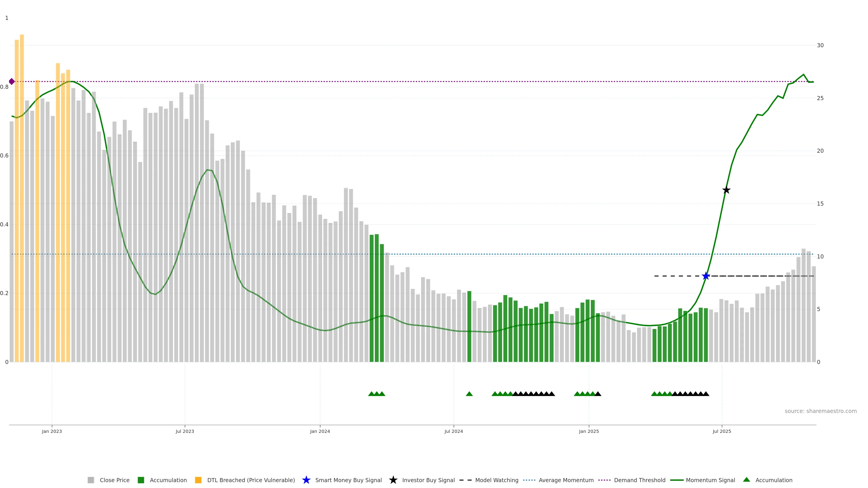
Task: Click the purple diamond Demand Threshold marker
Action: pos(12,82)
